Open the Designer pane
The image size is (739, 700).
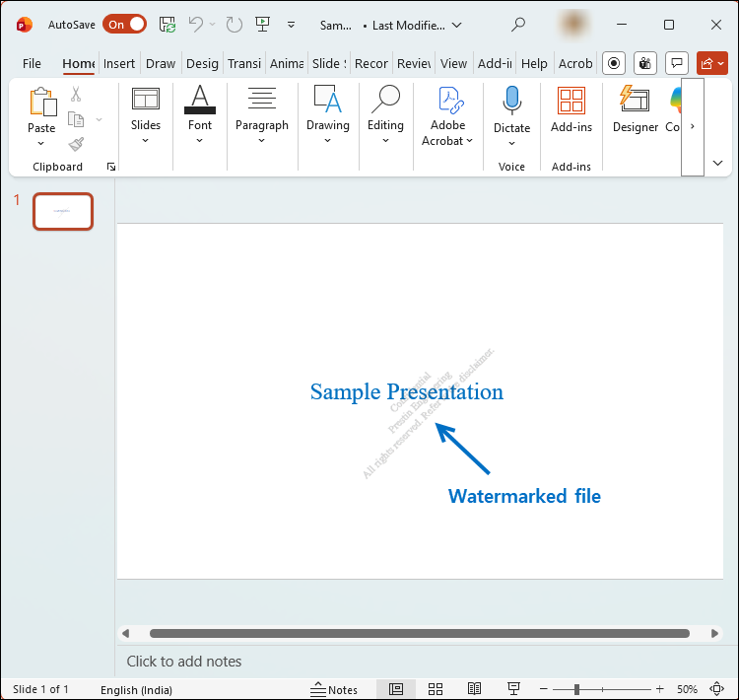click(x=636, y=108)
